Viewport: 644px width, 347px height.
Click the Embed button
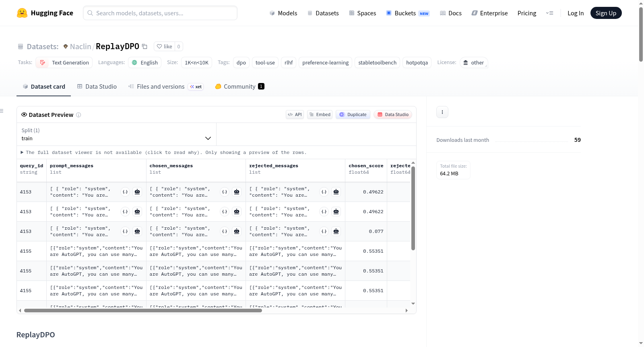[320, 114]
